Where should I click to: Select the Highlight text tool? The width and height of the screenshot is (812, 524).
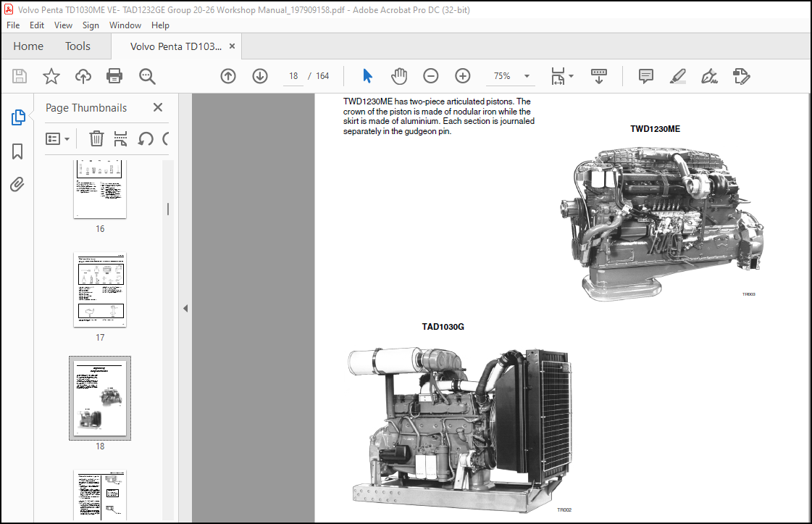[x=678, y=76]
